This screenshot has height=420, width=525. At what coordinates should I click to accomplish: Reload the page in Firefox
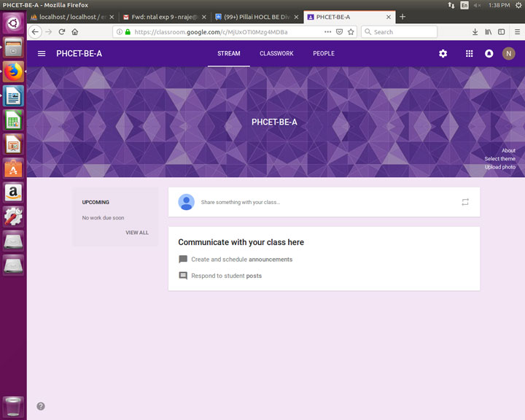coord(62,32)
